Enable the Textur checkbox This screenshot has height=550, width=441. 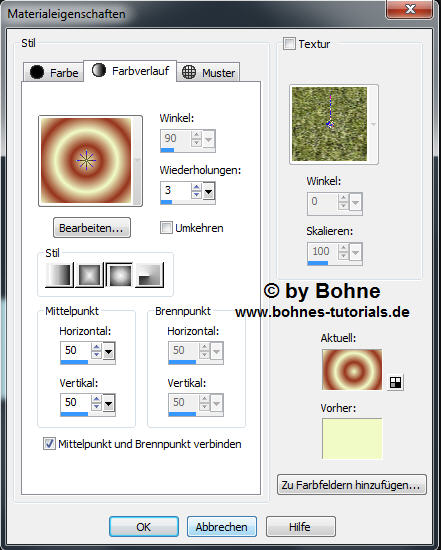[289, 44]
